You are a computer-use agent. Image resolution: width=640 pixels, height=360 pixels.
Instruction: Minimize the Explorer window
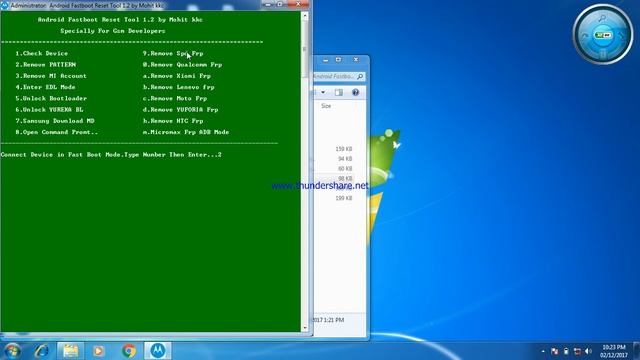[325, 60]
